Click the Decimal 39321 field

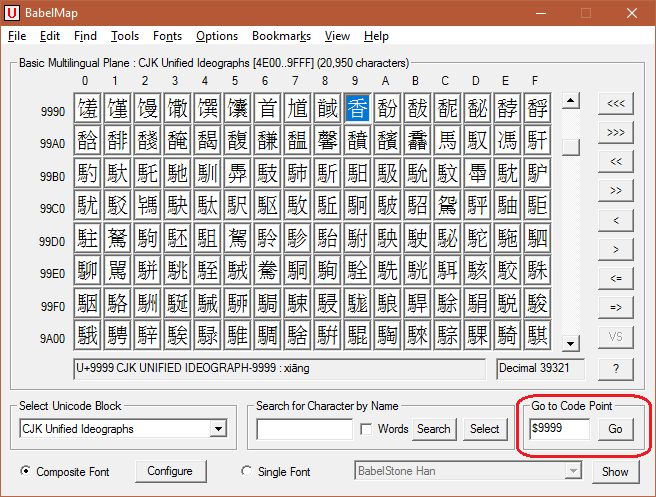pyautogui.click(x=541, y=369)
